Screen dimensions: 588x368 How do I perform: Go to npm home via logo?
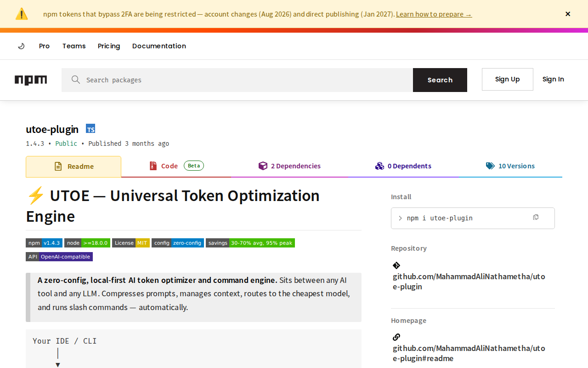31,80
